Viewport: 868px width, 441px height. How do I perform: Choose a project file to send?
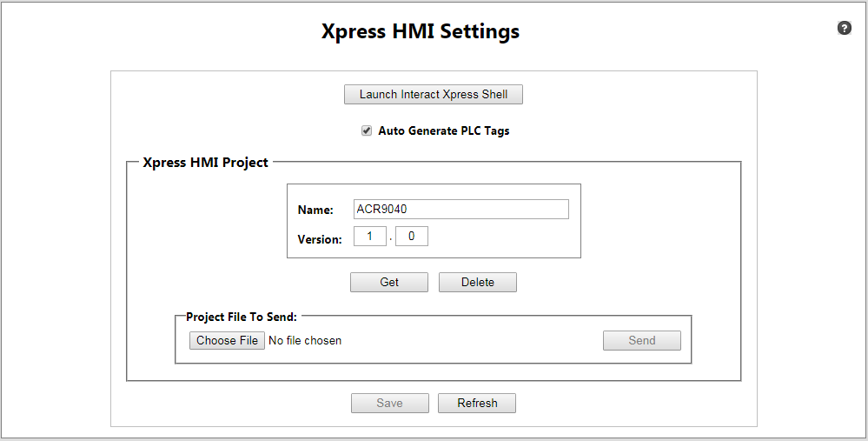[227, 340]
